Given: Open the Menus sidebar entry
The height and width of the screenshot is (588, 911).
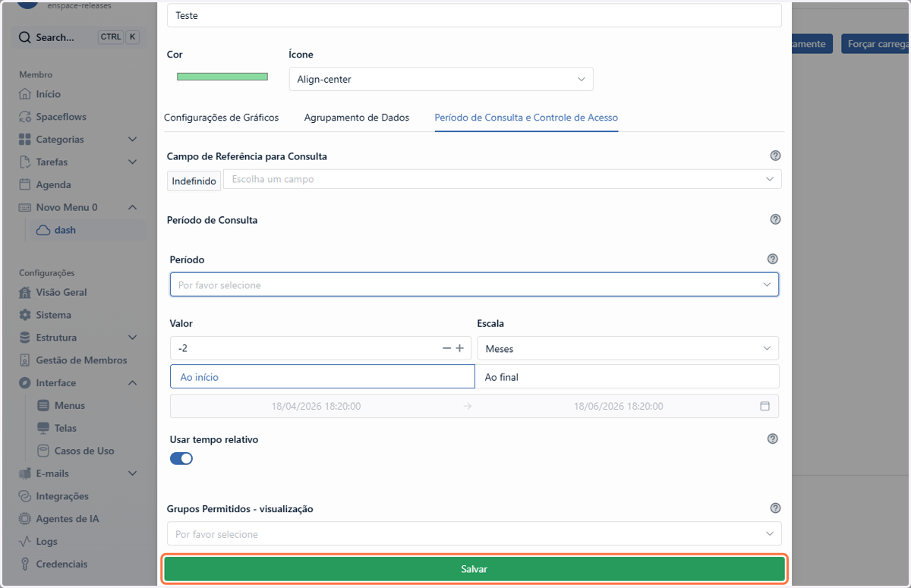Looking at the screenshot, I should point(70,405).
